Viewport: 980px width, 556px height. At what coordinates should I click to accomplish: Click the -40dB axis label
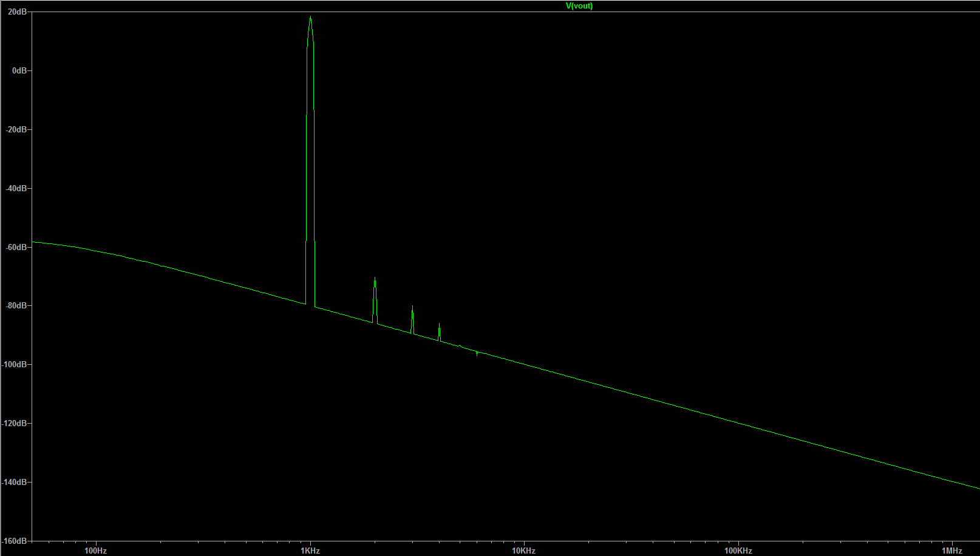(16, 189)
